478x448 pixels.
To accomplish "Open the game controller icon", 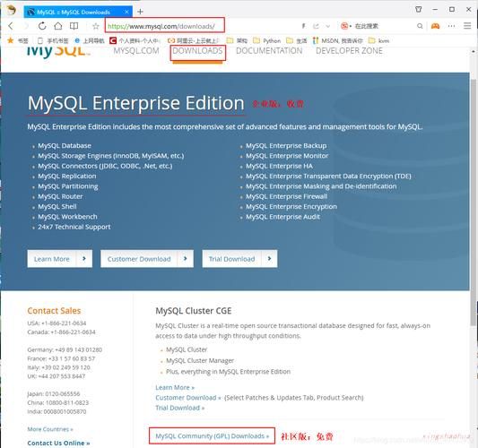I will (435, 26).
